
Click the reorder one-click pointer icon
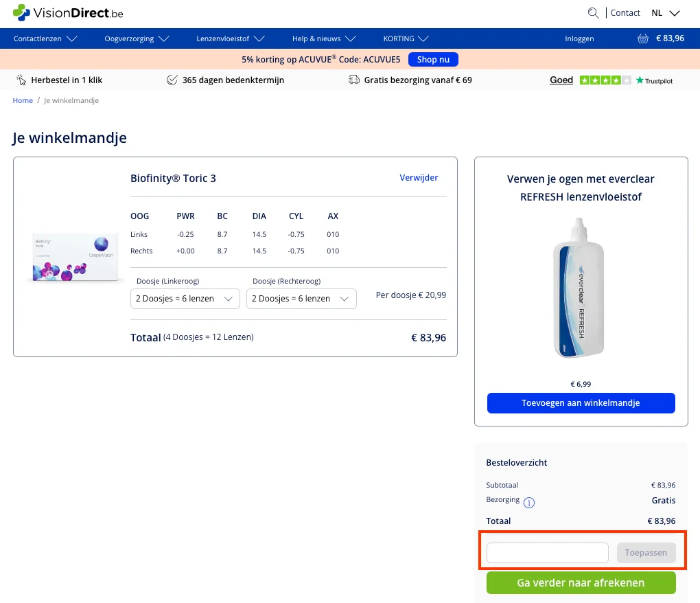(21, 80)
